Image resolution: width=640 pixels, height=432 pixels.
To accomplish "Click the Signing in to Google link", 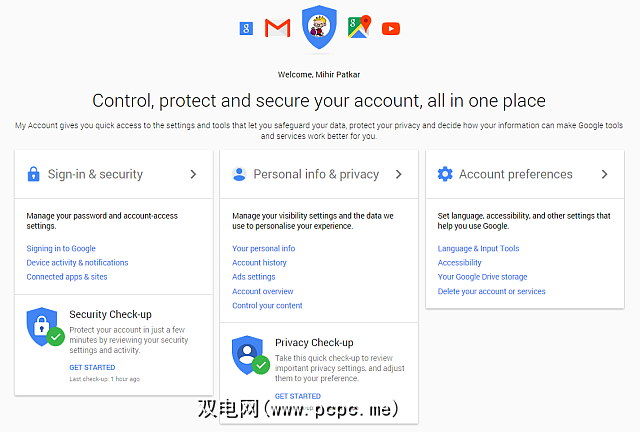I will [x=61, y=248].
